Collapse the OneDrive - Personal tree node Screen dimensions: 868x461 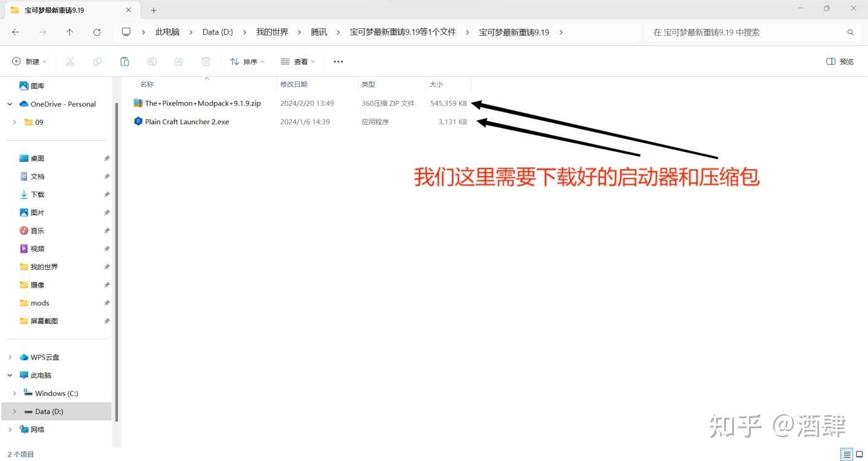(x=10, y=104)
